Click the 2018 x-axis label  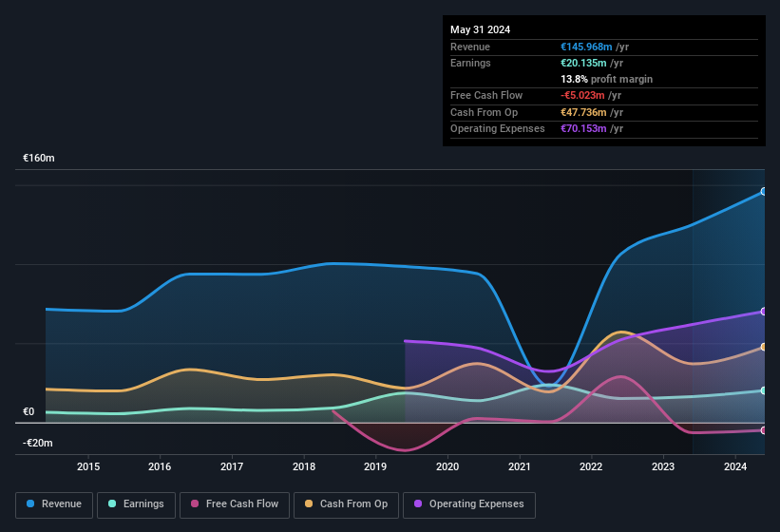coord(304,466)
